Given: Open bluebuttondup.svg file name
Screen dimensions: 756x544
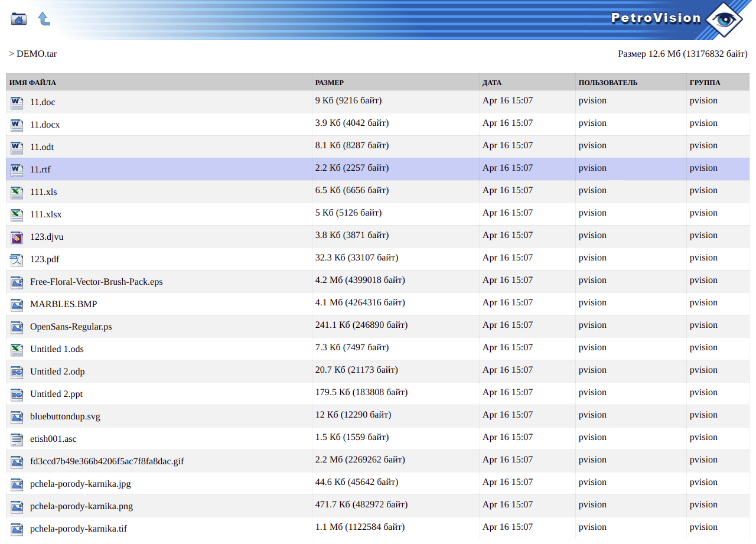Looking at the screenshot, I should (x=65, y=416).
